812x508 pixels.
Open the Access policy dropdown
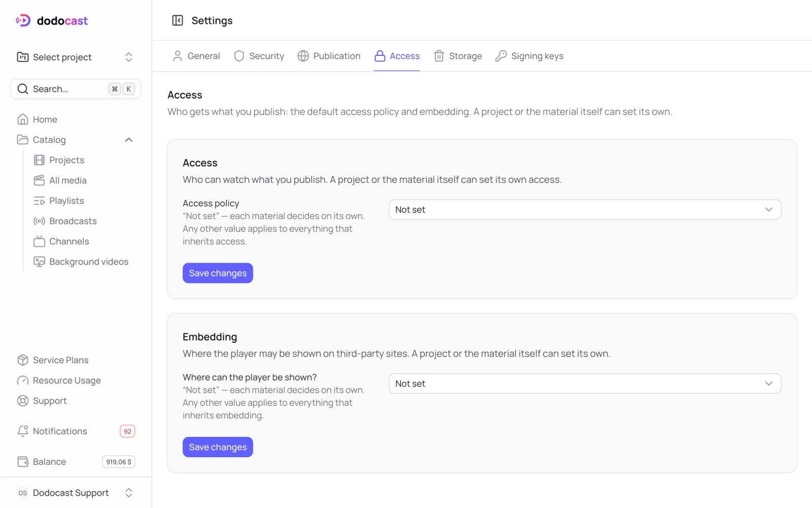585,210
